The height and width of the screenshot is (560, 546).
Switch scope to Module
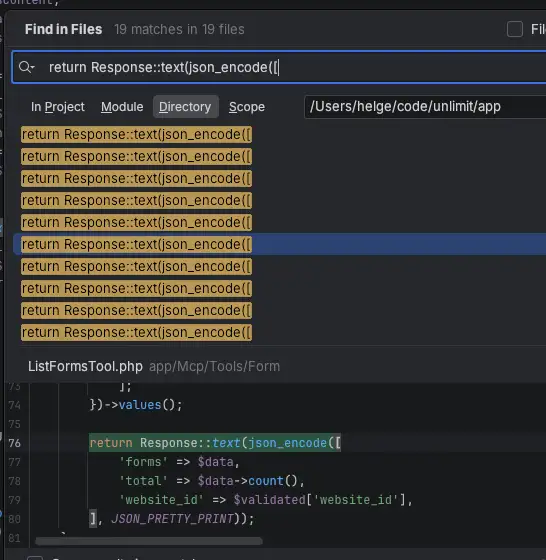122,107
